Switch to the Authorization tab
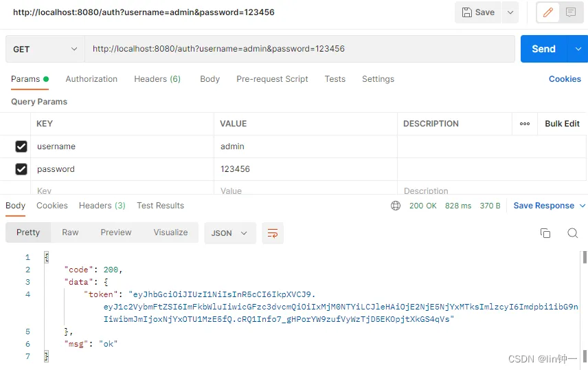This screenshot has width=588, height=370. [x=91, y=79]
